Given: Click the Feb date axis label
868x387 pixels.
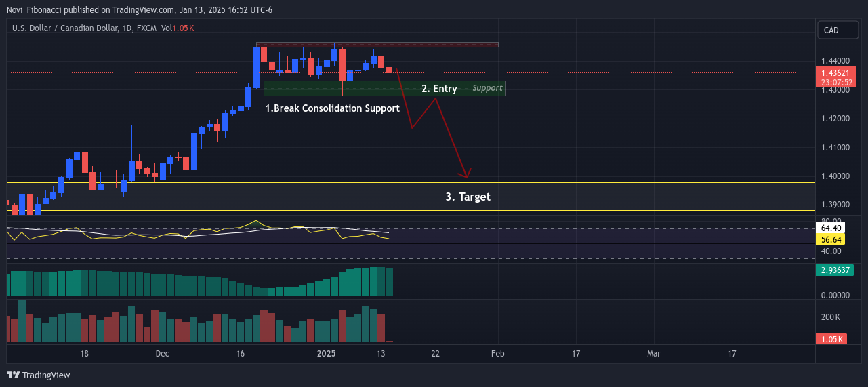Looking at the screenshot, I should pos(497,354).
